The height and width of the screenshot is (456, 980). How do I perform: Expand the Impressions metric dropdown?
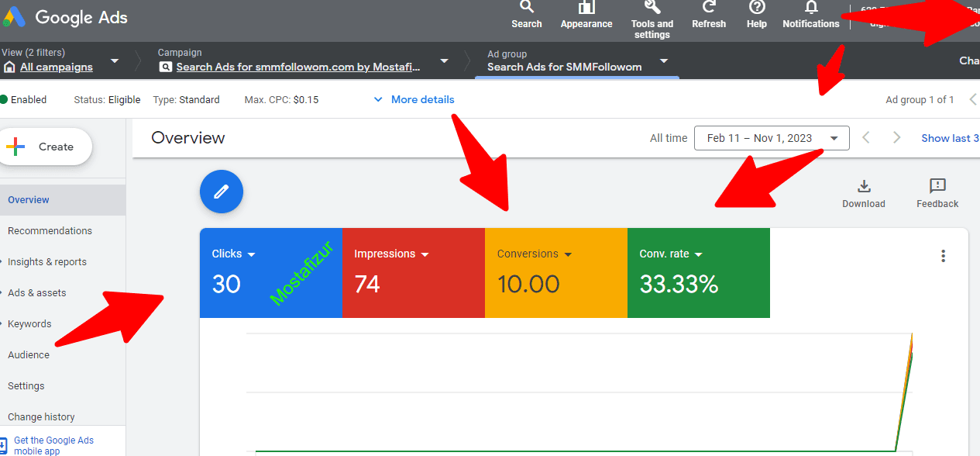(x=425, y=254)
